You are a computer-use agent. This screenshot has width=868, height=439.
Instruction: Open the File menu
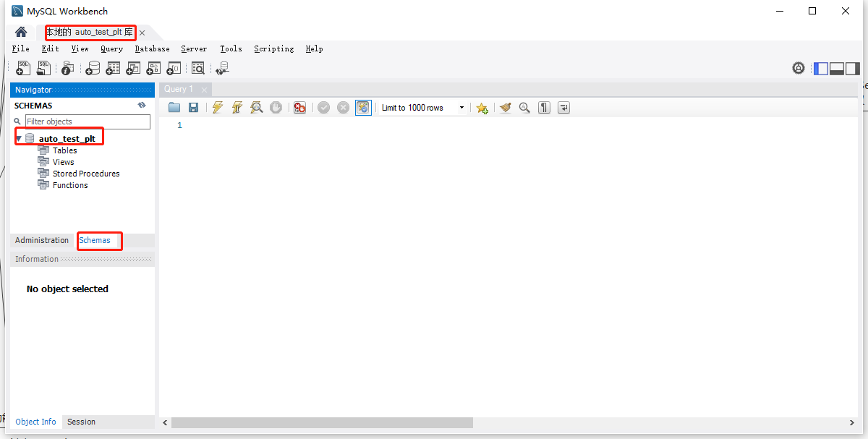(x=21, y=48)
